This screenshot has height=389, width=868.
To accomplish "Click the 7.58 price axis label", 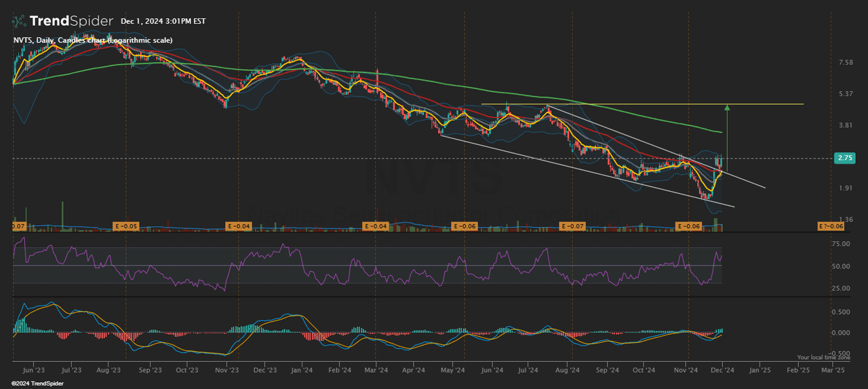I will tap(845, 63).
